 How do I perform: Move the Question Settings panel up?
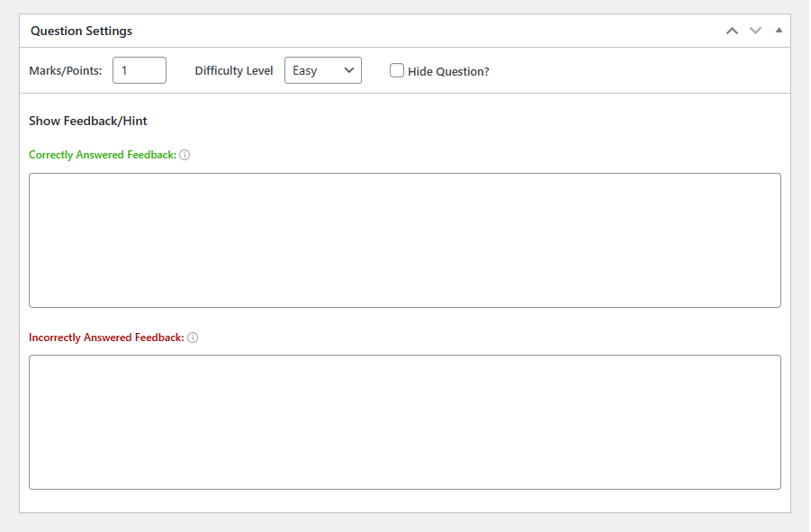(732, 31)
